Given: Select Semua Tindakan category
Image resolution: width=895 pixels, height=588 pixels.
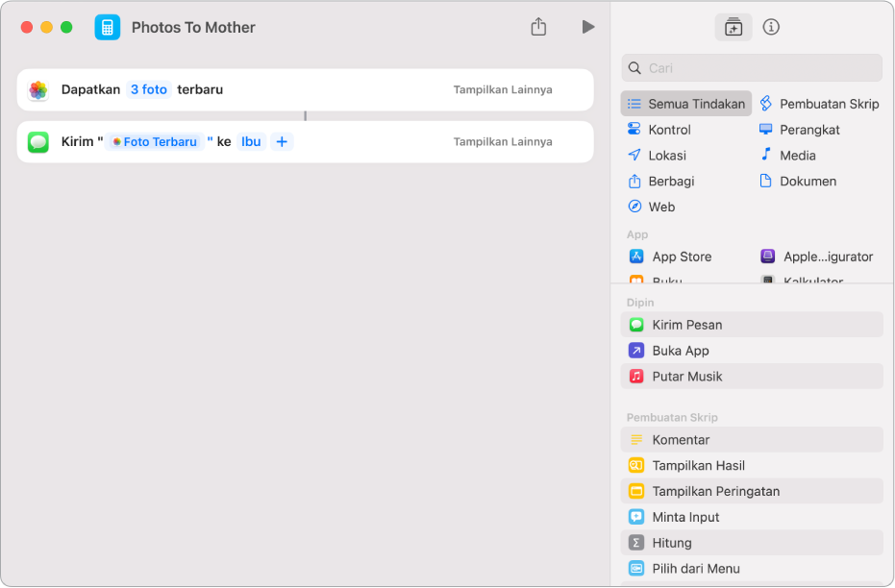Looking at the screenshot, I should (686, 104).
